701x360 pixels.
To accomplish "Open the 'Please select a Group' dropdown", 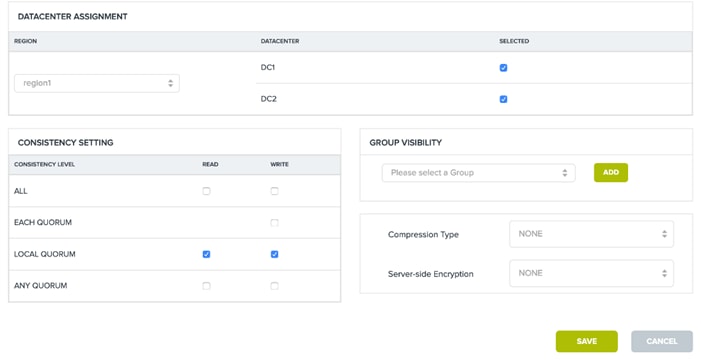I will point(478,173).
